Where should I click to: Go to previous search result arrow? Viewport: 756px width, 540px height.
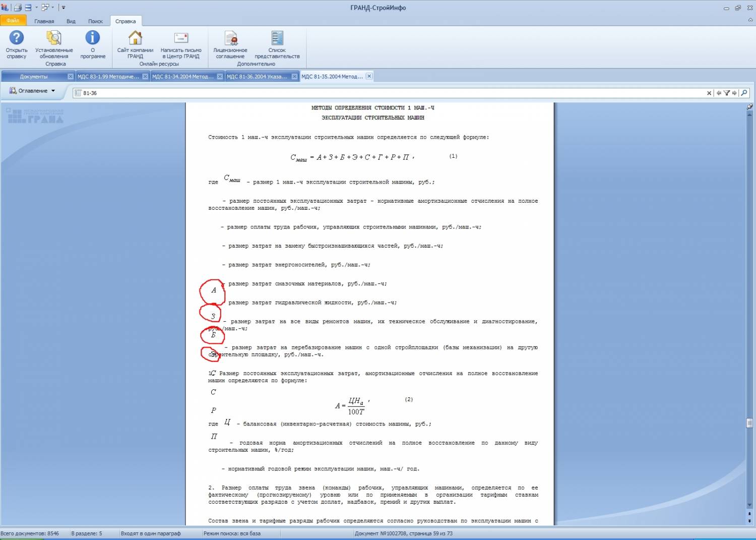[x=719, y=93]
